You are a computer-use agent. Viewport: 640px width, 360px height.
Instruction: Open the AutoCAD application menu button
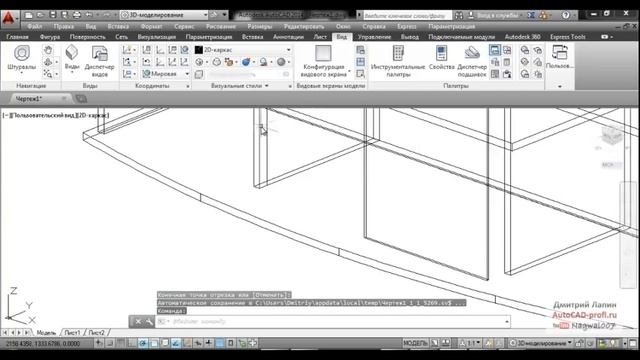click(x=8, y=19)
